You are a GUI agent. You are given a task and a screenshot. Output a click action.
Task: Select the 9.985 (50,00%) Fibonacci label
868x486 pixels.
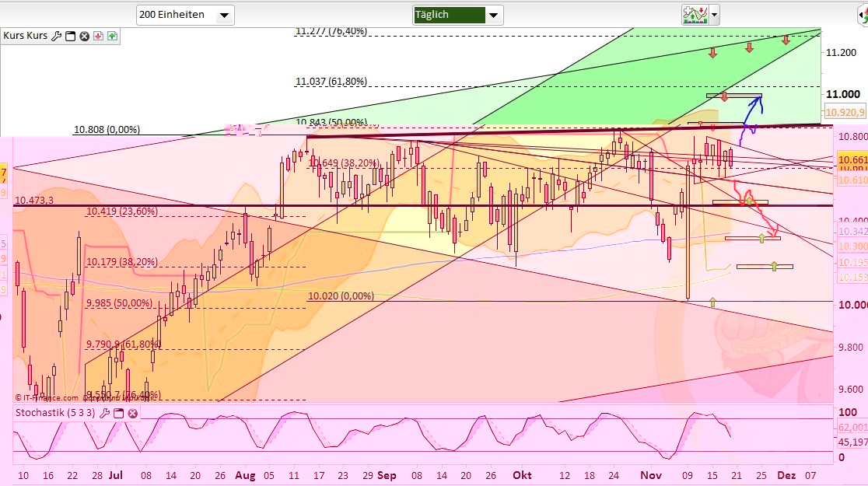point(119,302)
